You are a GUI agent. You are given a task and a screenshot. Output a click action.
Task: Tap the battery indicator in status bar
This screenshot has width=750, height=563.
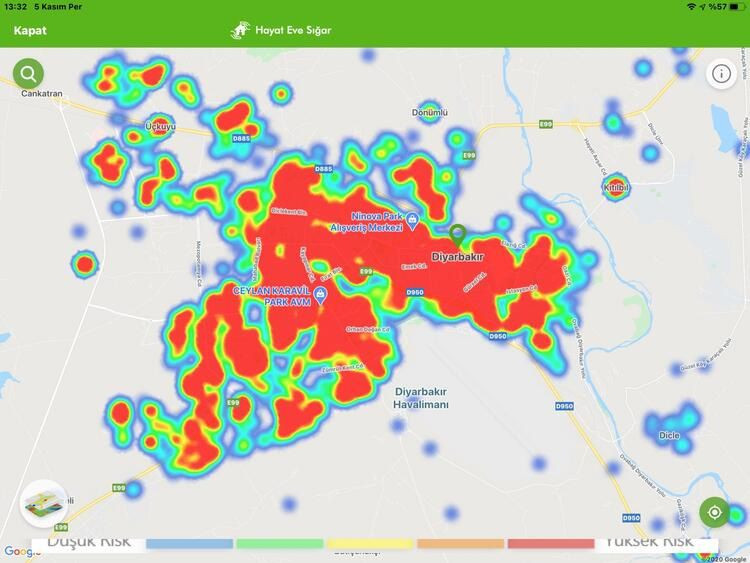click(735, 7)
